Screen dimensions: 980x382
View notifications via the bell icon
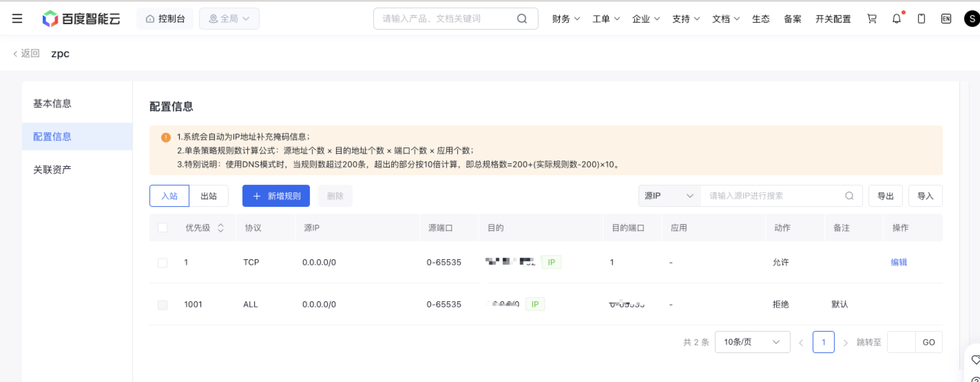(897, 19)
